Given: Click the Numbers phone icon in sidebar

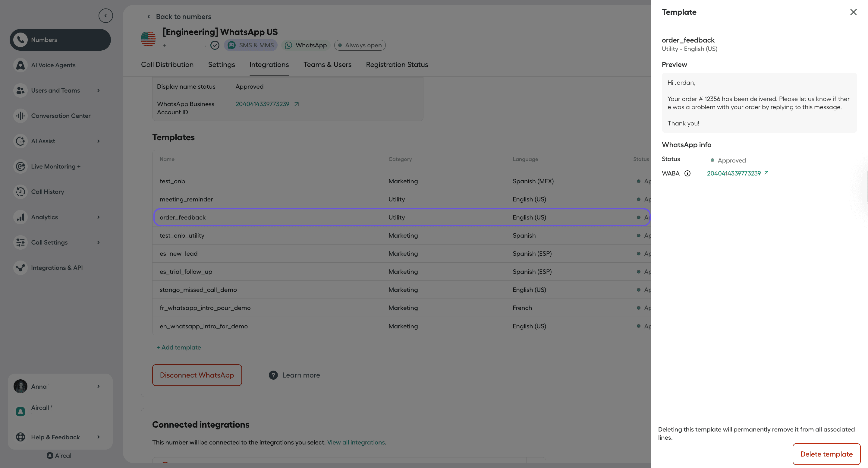Looking at the screenshot, I should tap(20, 40).
